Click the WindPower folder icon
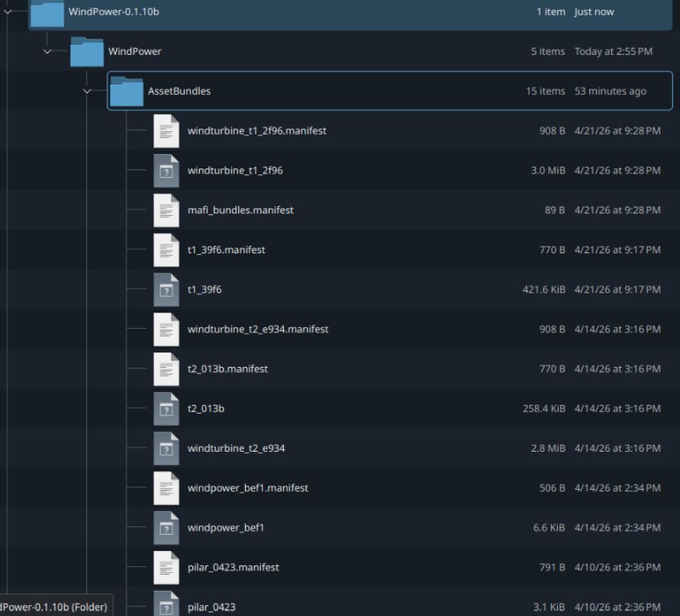680x616 pixels. tap(87, 52)
